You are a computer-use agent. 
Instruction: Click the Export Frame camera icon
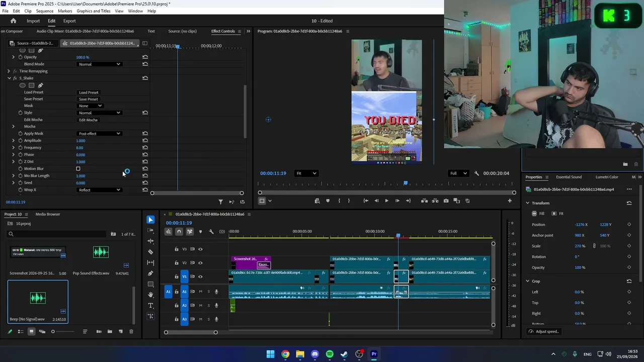[446, 201]
